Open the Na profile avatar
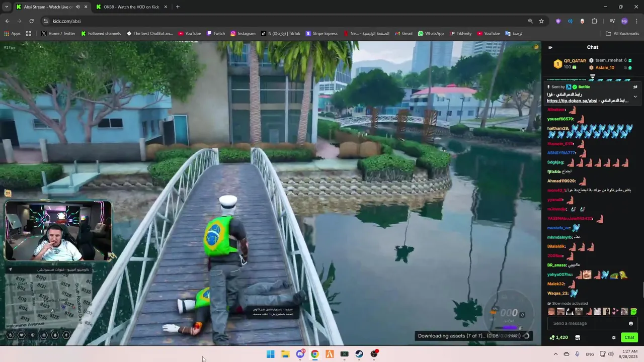Viewport: 644px width, 362px height. 624,21
